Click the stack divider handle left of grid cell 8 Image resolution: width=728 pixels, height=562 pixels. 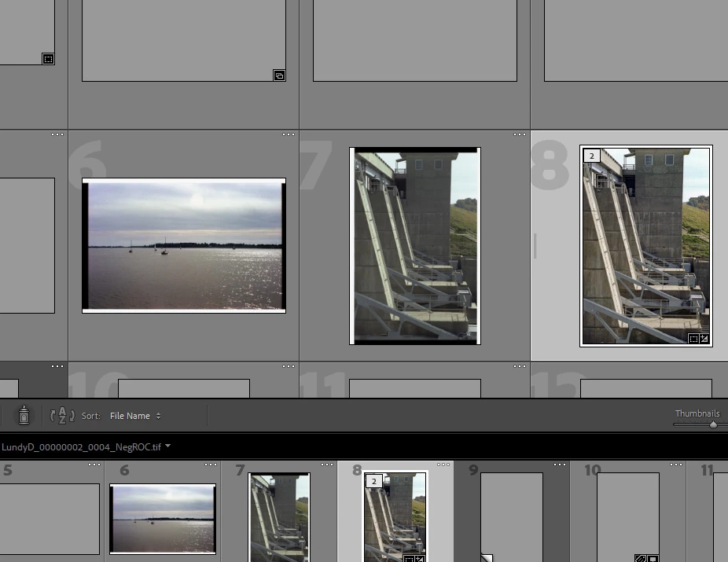[535, 246]
